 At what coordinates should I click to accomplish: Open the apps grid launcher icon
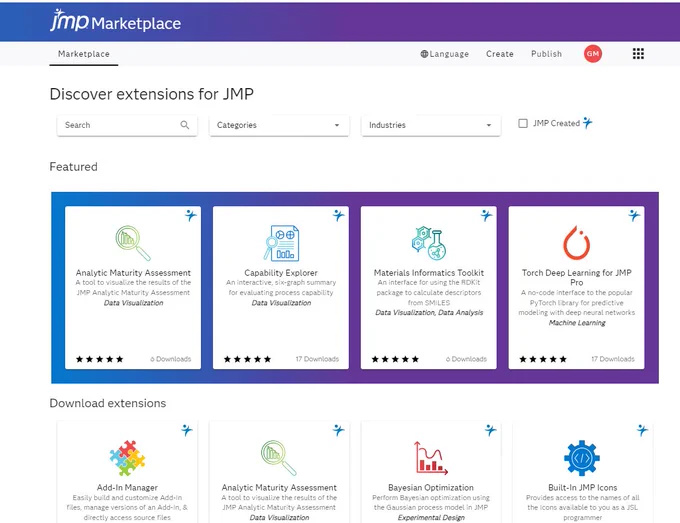pos(638,54)
